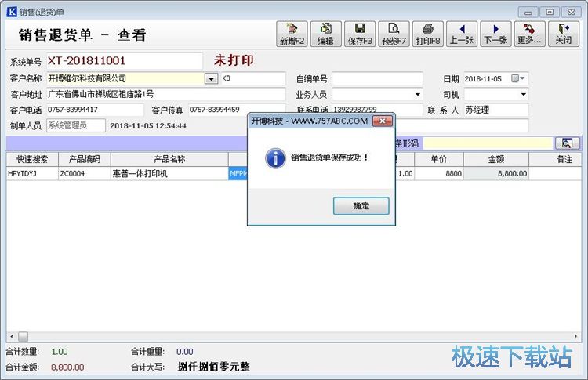Expand the 司机 dropdown

[524, 95]
